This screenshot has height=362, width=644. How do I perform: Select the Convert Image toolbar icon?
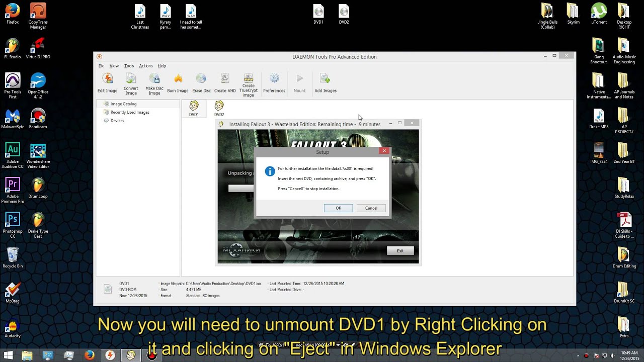coord(131,83)
